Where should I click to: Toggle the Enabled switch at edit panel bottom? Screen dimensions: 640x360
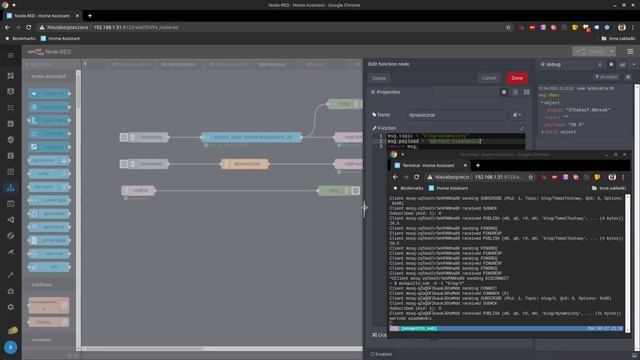(381, 354)
